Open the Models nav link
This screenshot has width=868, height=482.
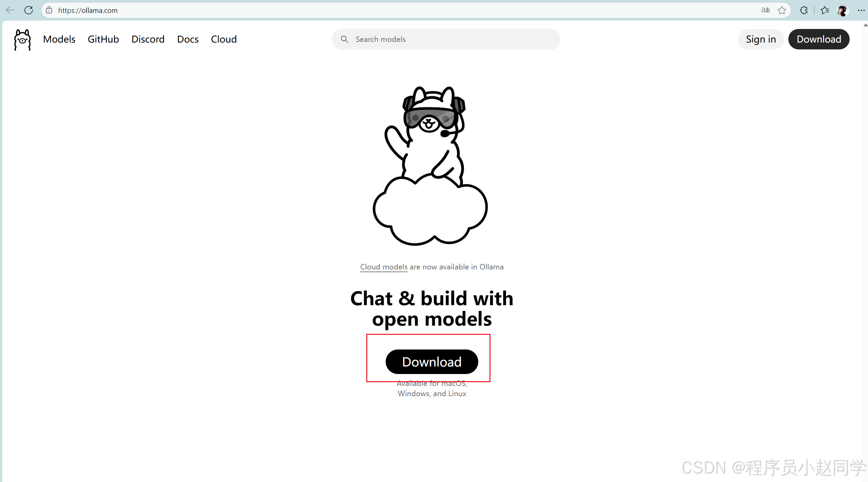click(59, 39)
